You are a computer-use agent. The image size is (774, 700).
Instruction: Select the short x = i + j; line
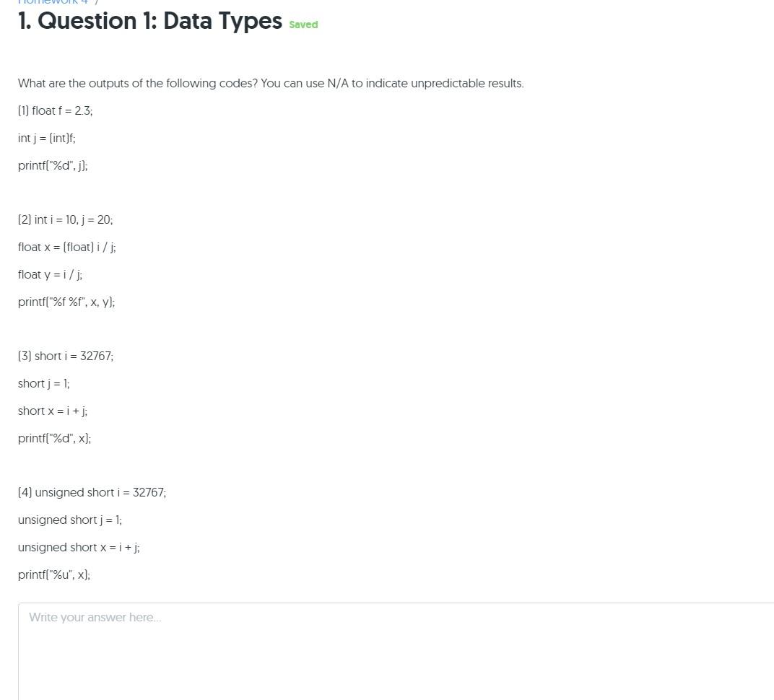pos(52,411)
